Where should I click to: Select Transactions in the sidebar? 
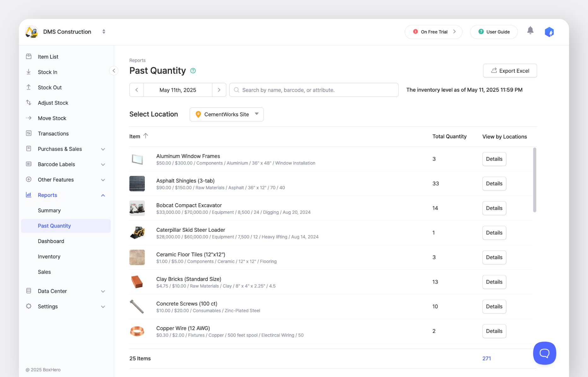(x=53, y=134)
